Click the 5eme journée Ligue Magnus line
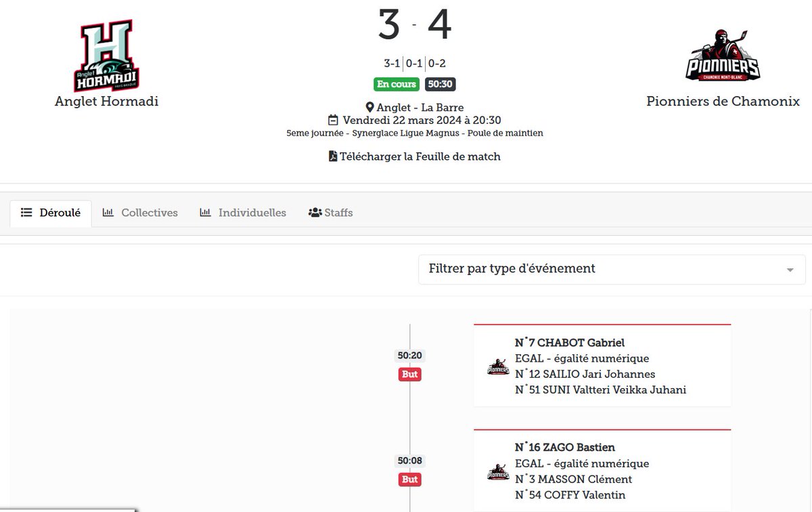 pyautogui.click(x=414, y=133)
